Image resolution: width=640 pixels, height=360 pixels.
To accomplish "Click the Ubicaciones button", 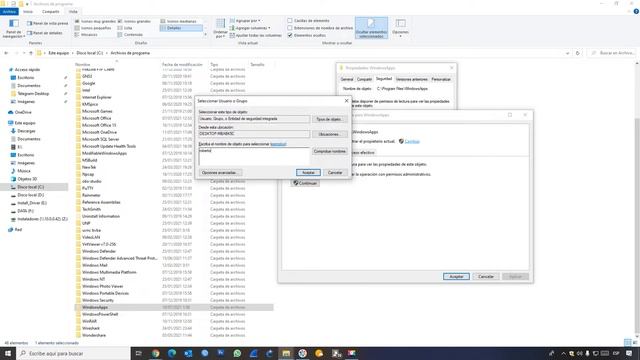I will (329, 134).
